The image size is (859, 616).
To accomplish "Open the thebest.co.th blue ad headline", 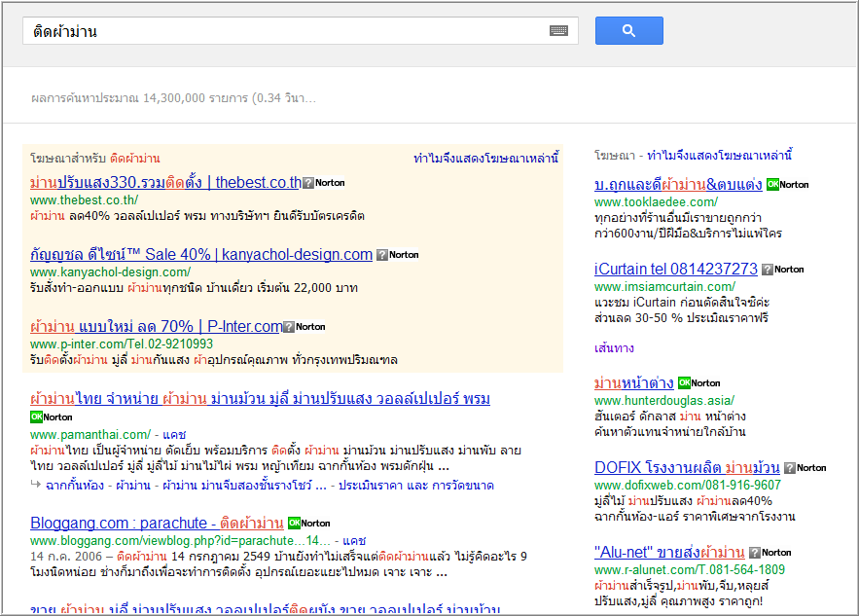I will point(165,183).
